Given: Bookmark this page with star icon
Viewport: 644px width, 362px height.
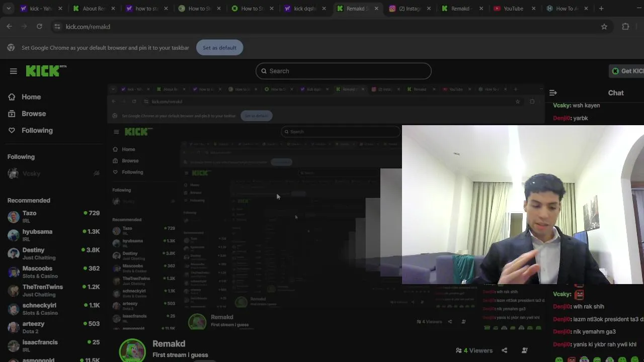Looking at the screenshot, I should (x=604, y=27).
